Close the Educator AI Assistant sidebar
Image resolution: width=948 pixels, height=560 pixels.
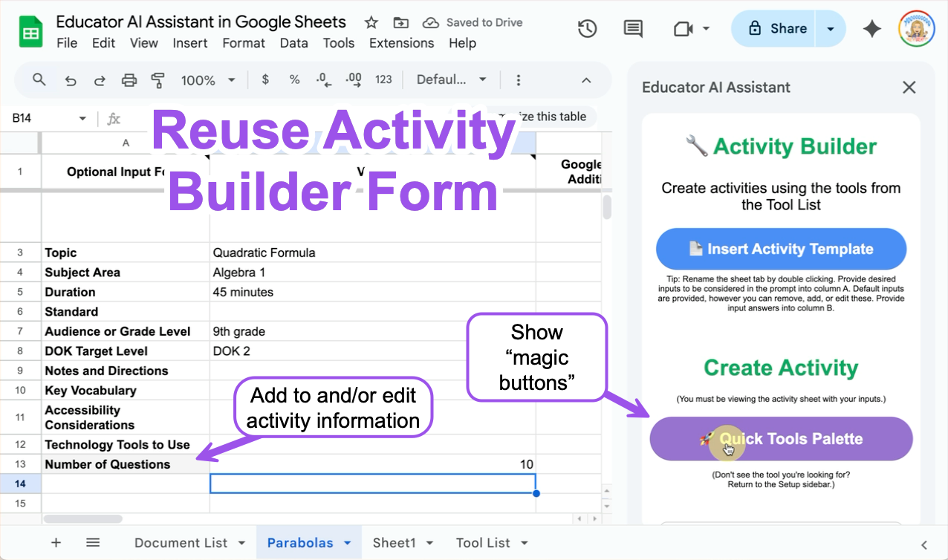tap(909, 88)
